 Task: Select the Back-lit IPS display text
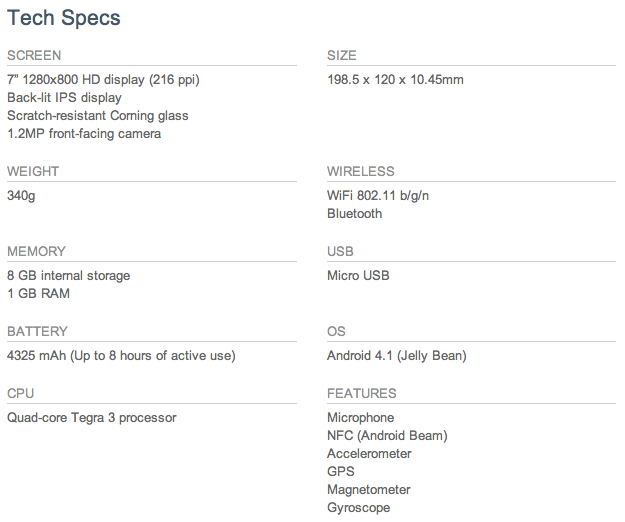coord(64,98)
